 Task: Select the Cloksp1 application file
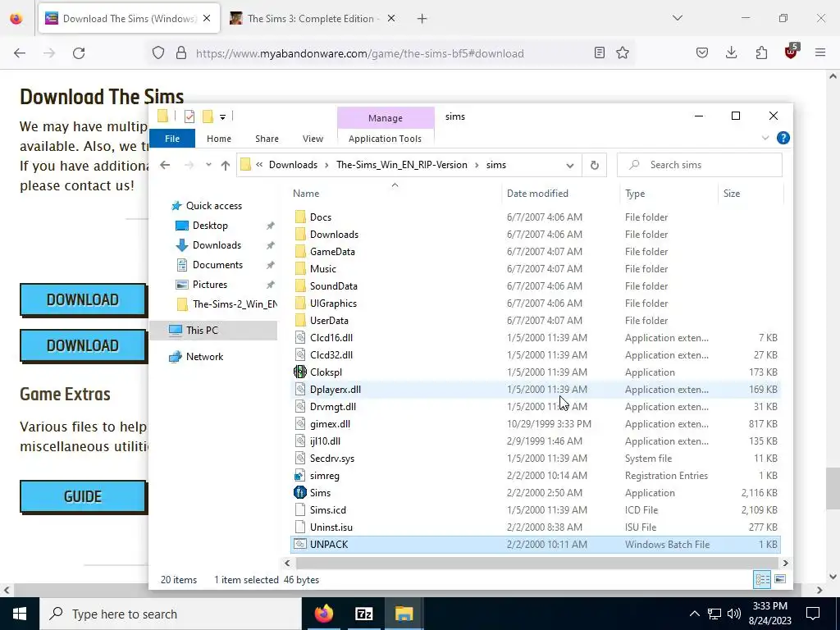326,372
